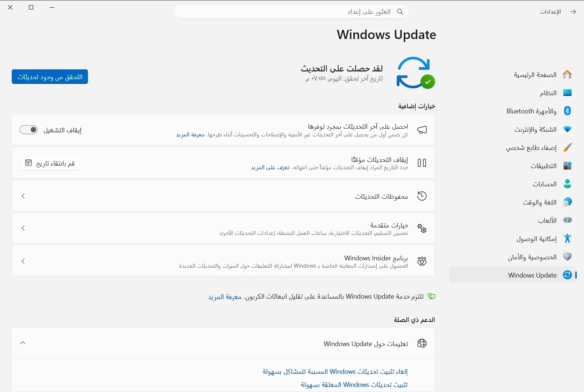Click the Gaming (الألعاب) controller icon
This screenshot has width=584, height=392.
[567, 220]
